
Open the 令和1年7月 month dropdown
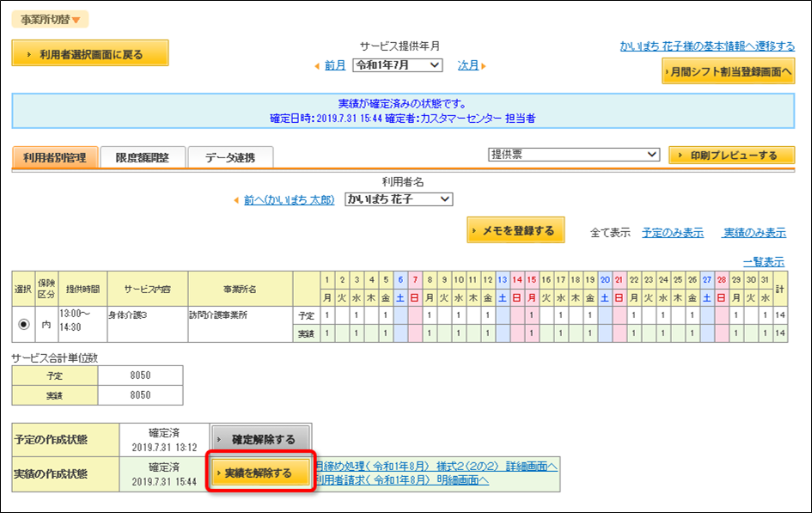(x=398, y=65)
